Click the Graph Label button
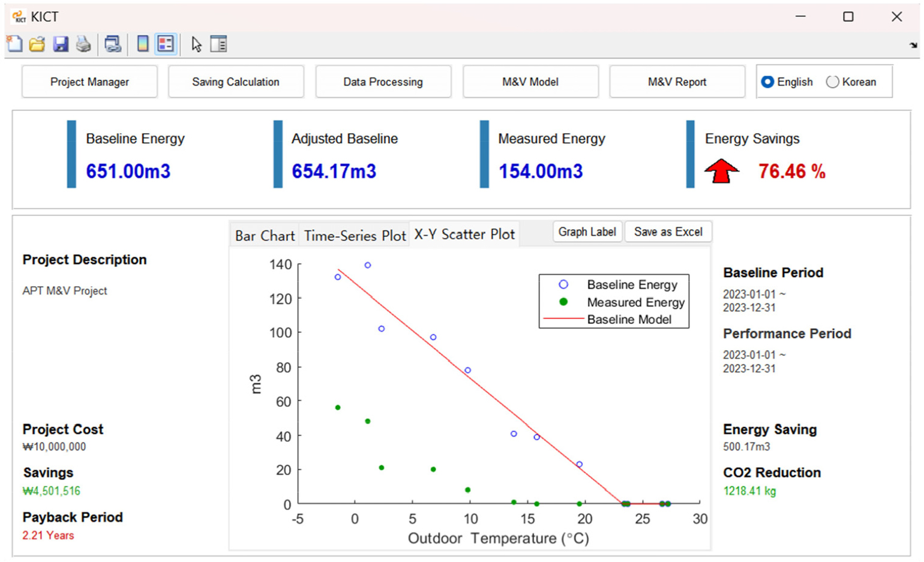The height and width of the screenshot is (562, 924). (x=587, y=232)
